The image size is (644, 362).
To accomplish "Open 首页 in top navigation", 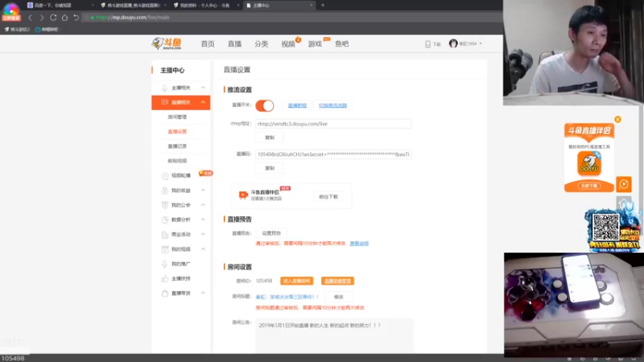I will coord(208,44).
